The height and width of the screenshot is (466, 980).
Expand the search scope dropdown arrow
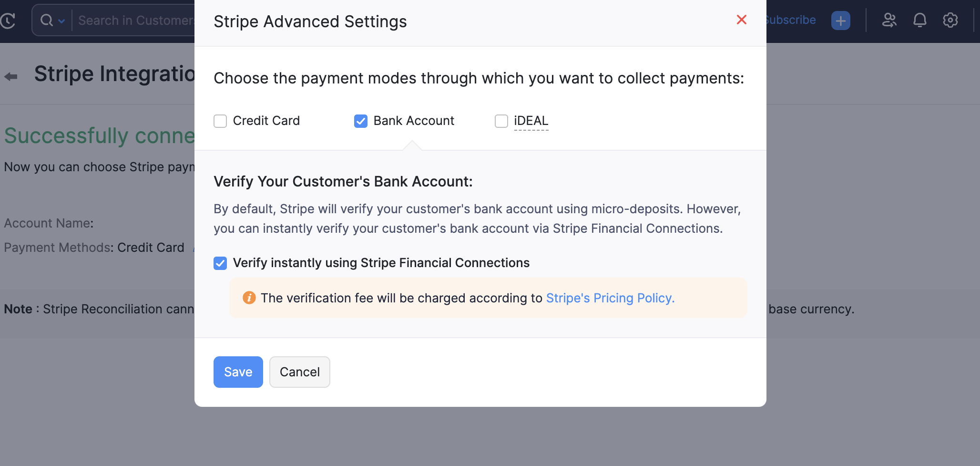click(x=61, y=21)
